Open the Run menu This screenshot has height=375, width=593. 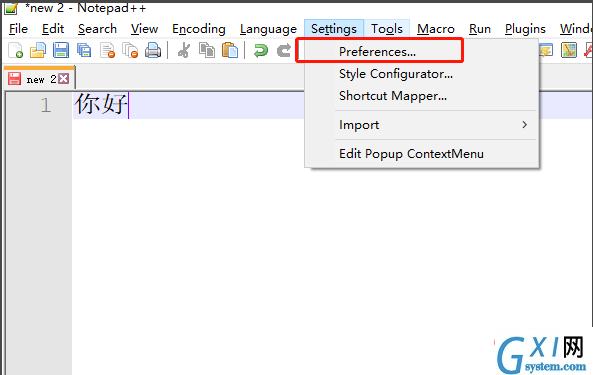480,29
